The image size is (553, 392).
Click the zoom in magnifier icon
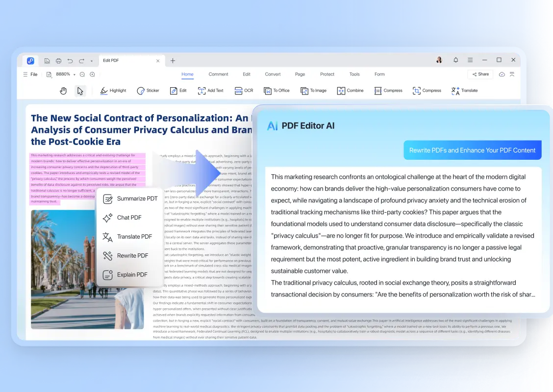tap(92, 74)
